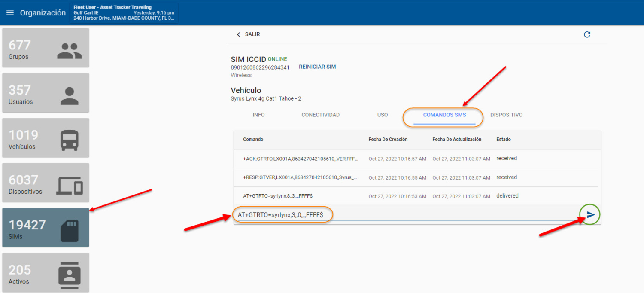Click SALIR to exit the SIM detail

coord(252,34)
